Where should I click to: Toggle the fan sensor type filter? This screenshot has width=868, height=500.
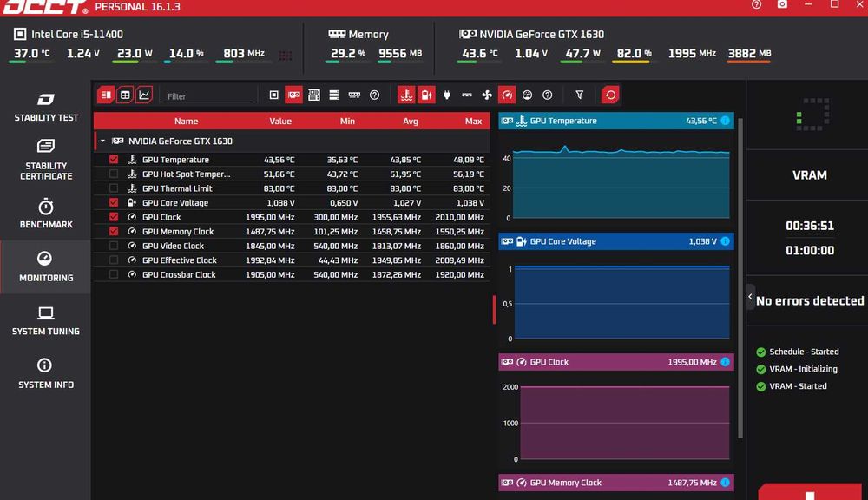487,95
